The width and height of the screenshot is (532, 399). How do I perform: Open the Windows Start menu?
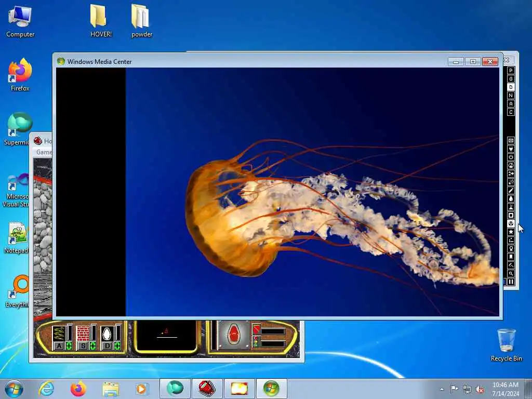14,389
